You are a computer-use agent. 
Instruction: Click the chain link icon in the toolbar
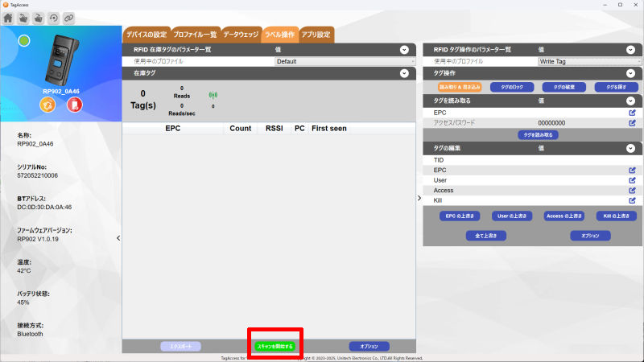[x=69, y=18]
